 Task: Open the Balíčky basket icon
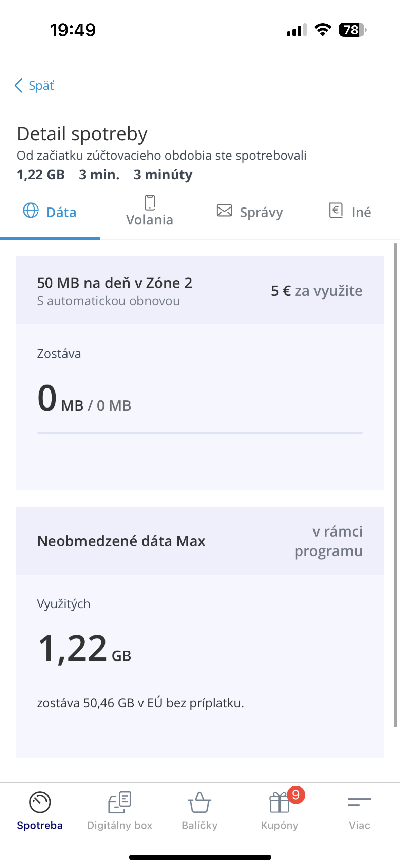pos(199,802)
